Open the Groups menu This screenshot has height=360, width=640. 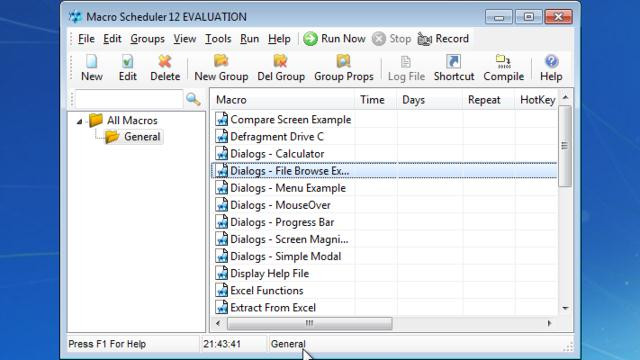coord(147,39)
